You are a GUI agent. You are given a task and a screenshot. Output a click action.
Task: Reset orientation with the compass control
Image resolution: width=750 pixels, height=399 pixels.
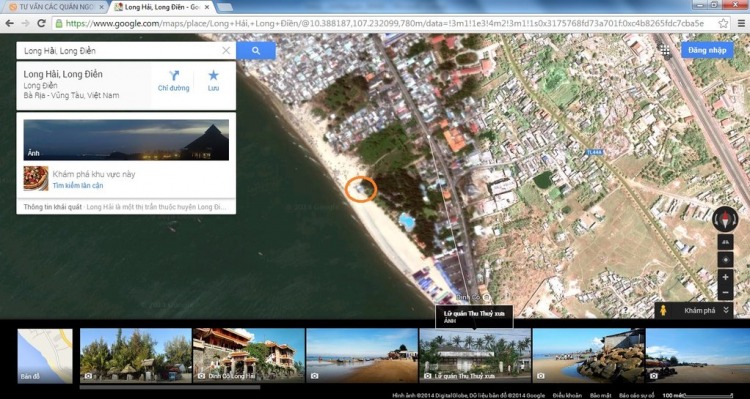pos(725,220)
